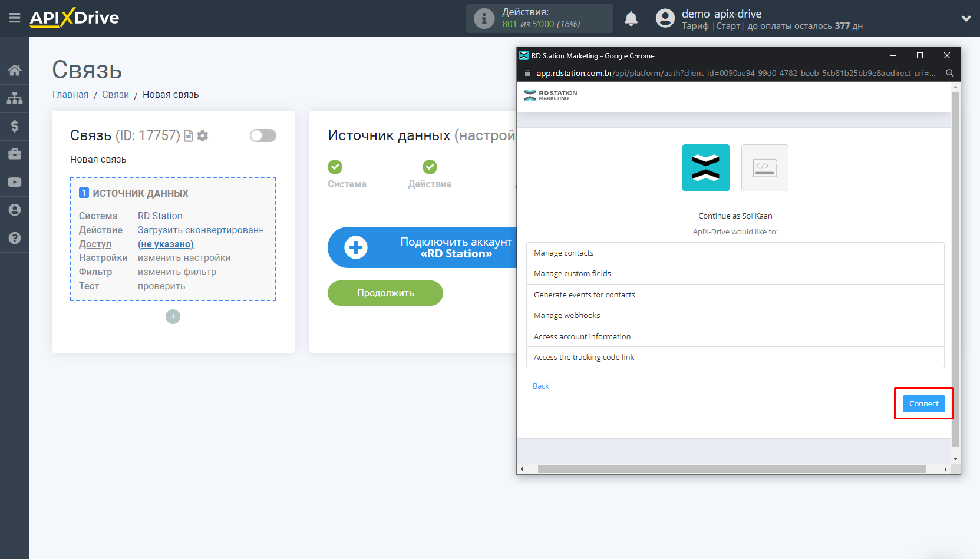
Task: Click the info icon next to Действия
Action: tap(484, 18)
